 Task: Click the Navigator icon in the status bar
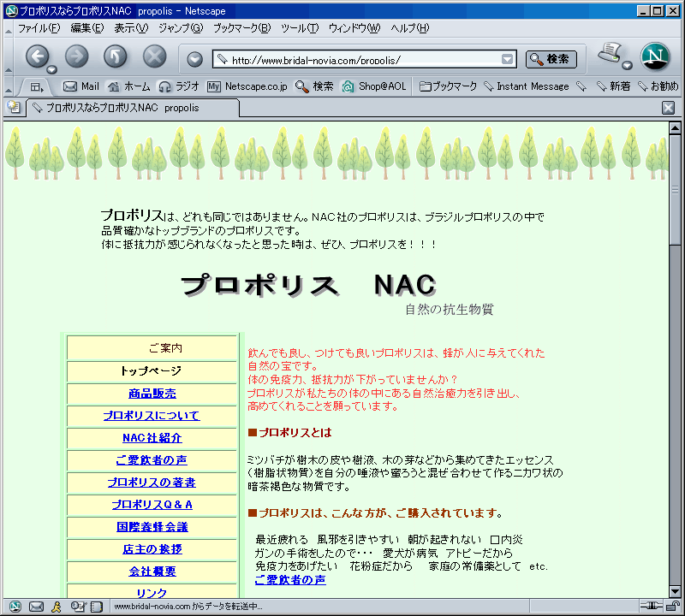15,607
